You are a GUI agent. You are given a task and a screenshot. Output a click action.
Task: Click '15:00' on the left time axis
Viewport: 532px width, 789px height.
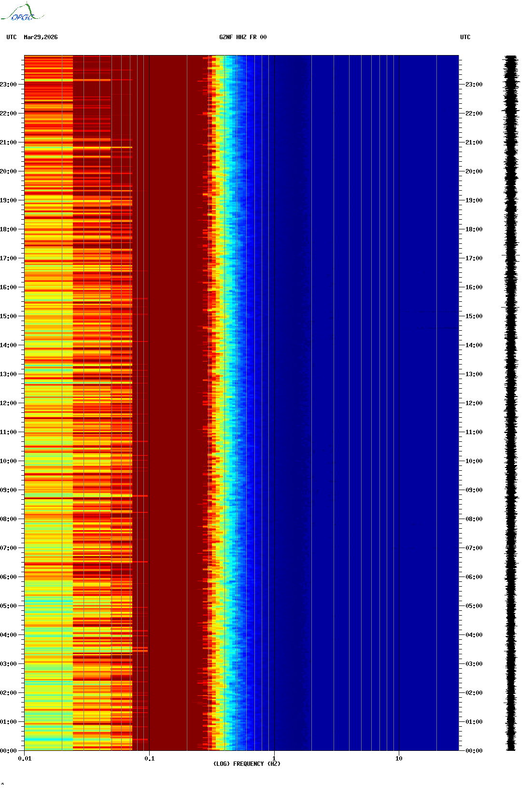point(8,316)
